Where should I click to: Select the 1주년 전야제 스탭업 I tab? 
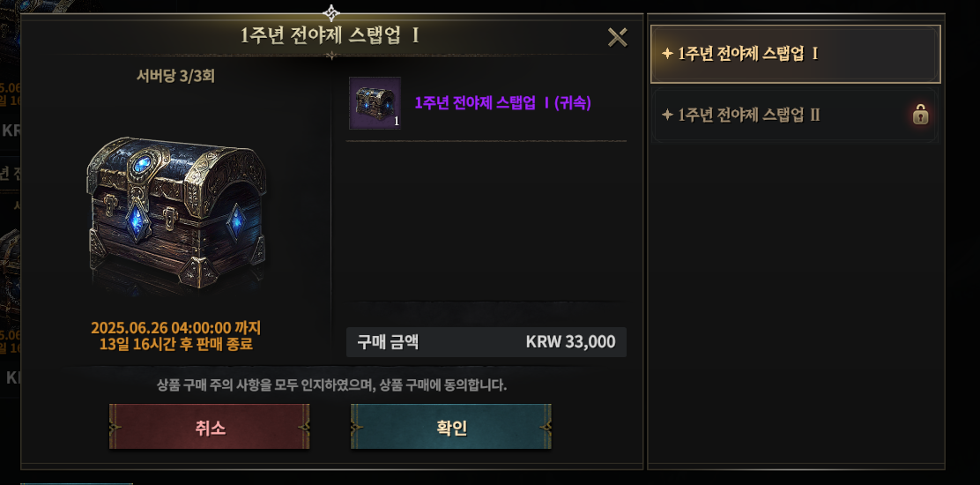(795, 55)
